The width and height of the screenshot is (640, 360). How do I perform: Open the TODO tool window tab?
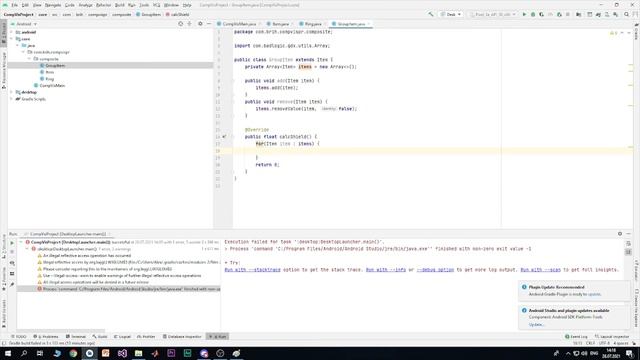pyautogui.click(x=18, y=337)
